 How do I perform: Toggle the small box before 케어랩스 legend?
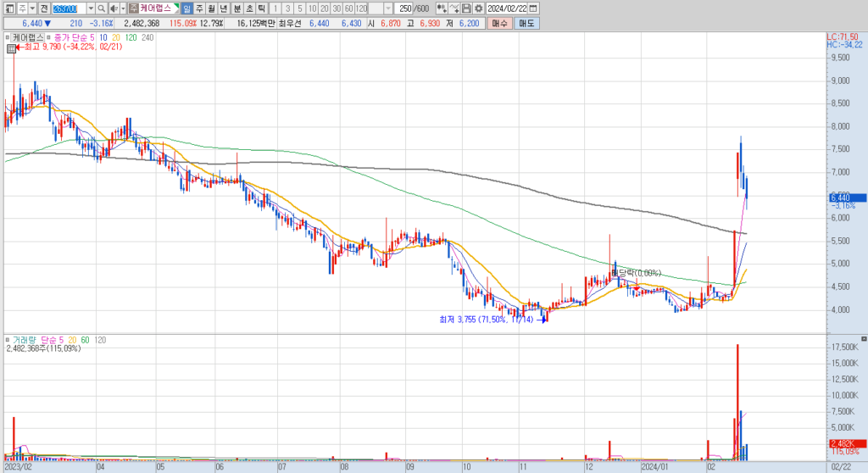pyautogui.click(x=7, y=37)
